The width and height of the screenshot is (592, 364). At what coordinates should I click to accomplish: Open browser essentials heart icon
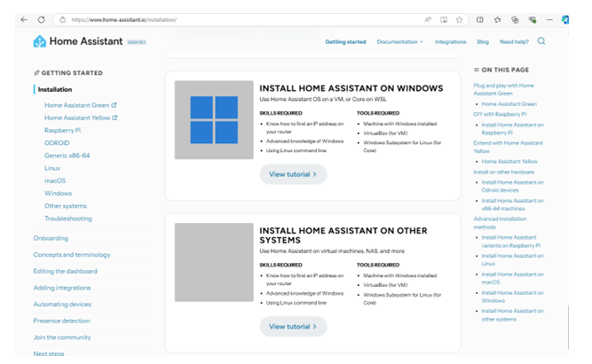point(532,20)
